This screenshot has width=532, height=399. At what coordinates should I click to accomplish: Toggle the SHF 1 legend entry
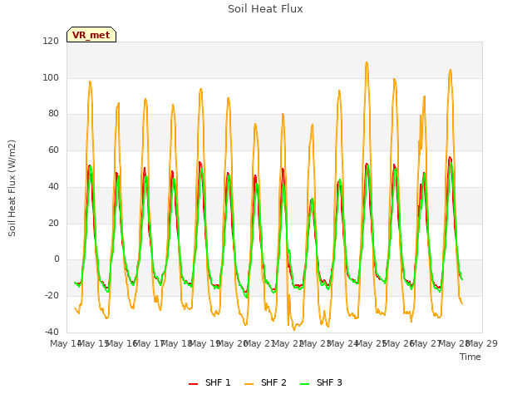(209, 382)
